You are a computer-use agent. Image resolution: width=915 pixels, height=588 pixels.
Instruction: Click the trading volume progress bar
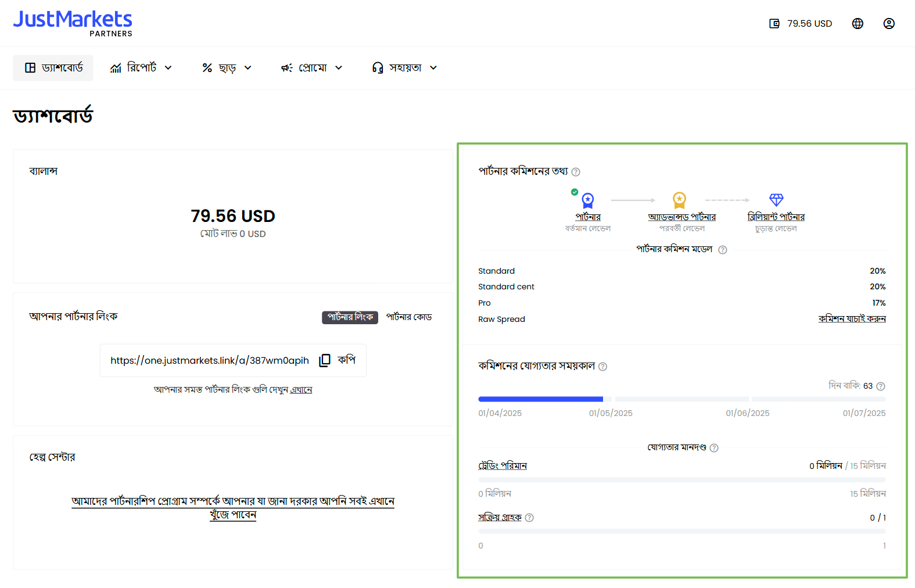(x=682, y=480)
